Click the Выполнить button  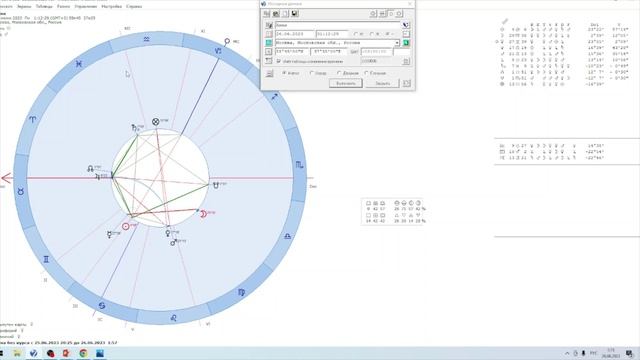[x=345, y=83]
